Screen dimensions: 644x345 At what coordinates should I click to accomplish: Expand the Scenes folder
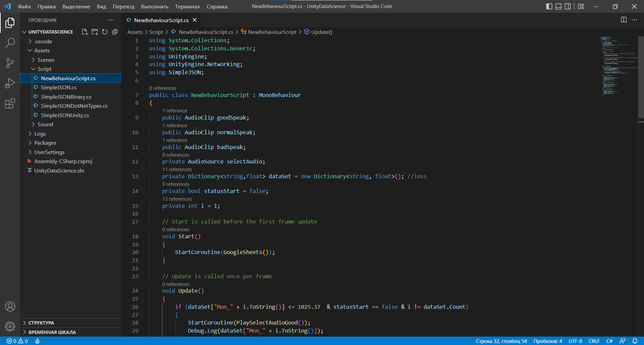pyautogui.click(x=70, y=60)
